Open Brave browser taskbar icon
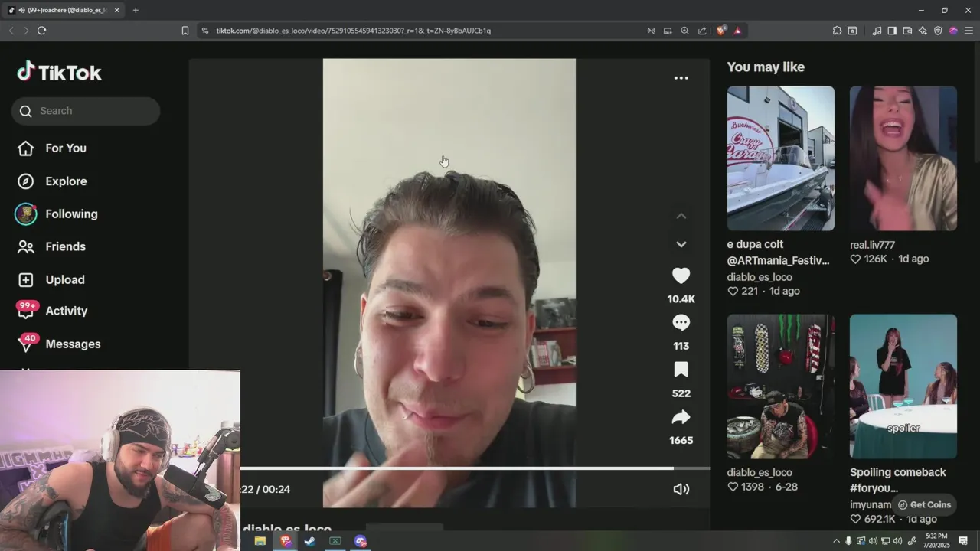The height and width of the screenshot is (551, 980). [286, 541]
